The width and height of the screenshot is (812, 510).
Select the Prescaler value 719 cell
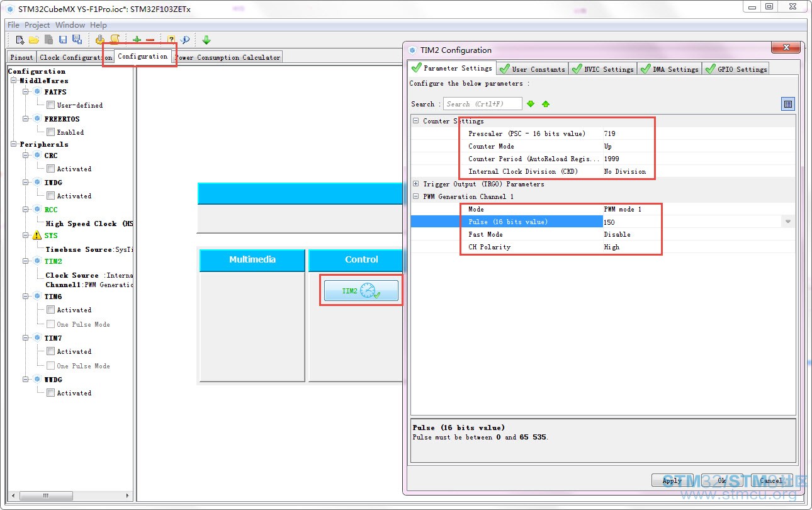(x=698, y=133)
